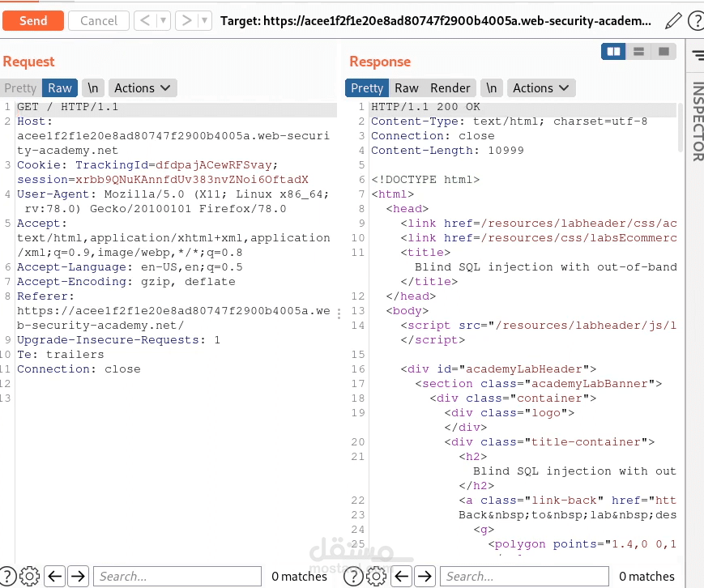Click the Inspector menu lines icon
The image size is (704, 588).
(698, 55)
